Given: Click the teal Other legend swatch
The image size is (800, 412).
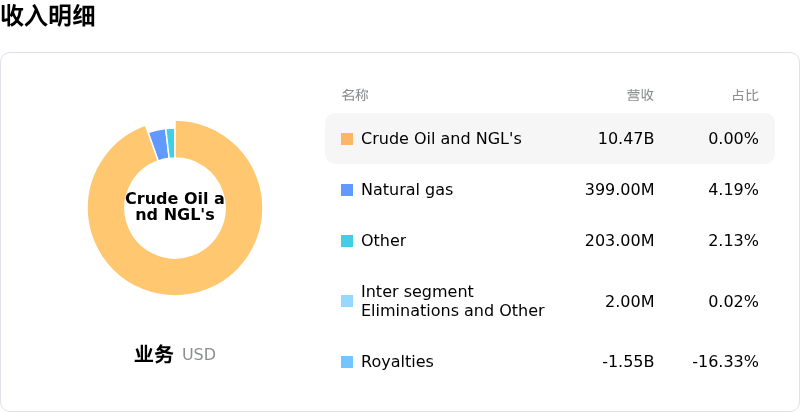Looking at the screenshot, I should [x=347, y=241].
